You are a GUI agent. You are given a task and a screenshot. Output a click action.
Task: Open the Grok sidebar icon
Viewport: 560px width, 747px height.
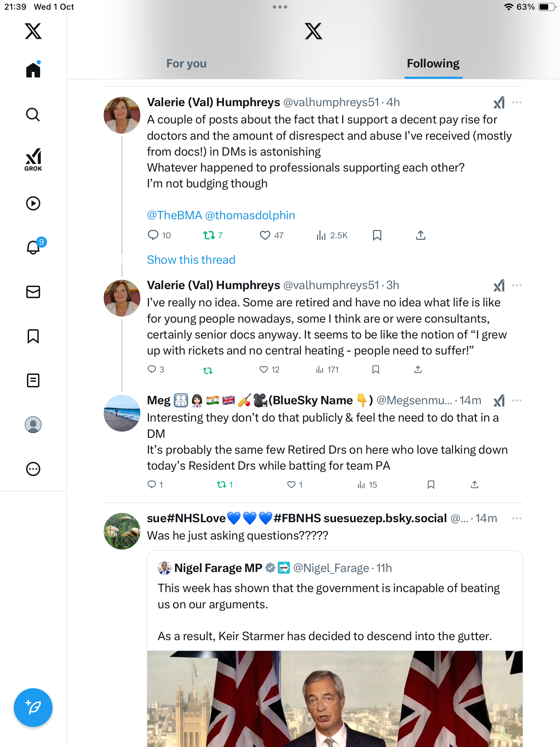(33, 160)
